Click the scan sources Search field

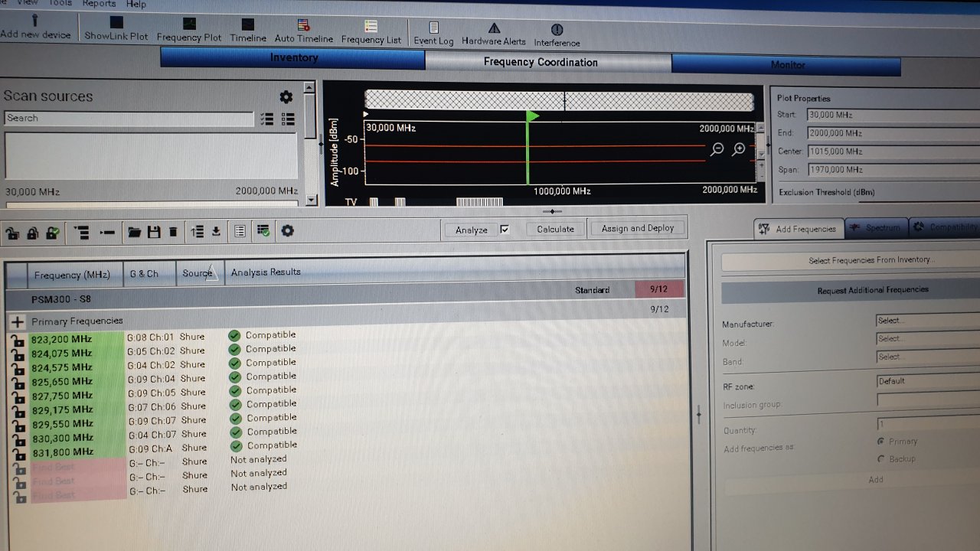pyautogui.click(x=129, y=119)
